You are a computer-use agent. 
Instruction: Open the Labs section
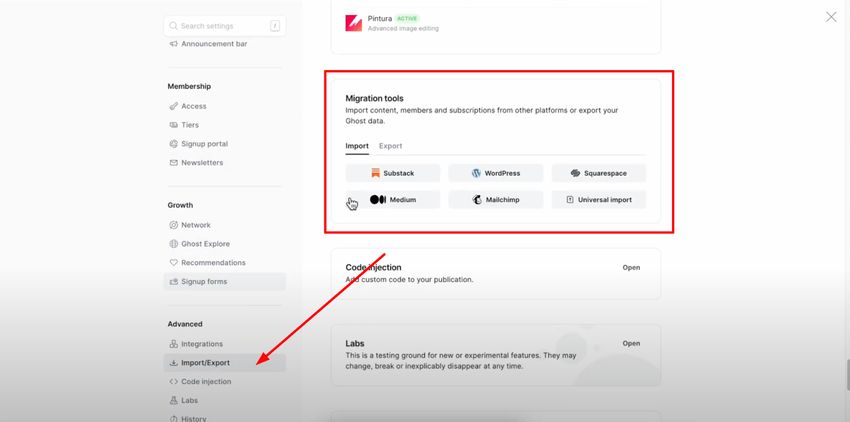pyautogui.click(x=631, y=343)
